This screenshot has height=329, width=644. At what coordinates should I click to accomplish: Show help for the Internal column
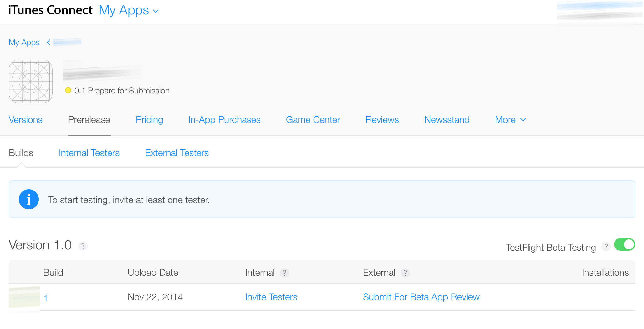point(284,273)
